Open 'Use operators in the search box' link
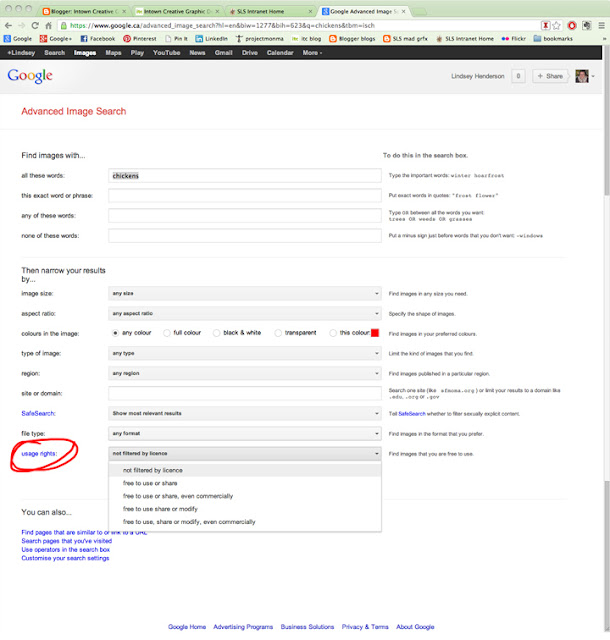 pyautogui.click(x=66, y=549)
